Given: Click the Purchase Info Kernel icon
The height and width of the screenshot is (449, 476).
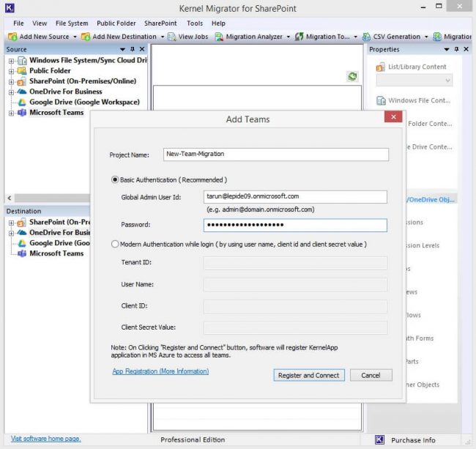Looking at the screenshot, I should coord(380,439).
